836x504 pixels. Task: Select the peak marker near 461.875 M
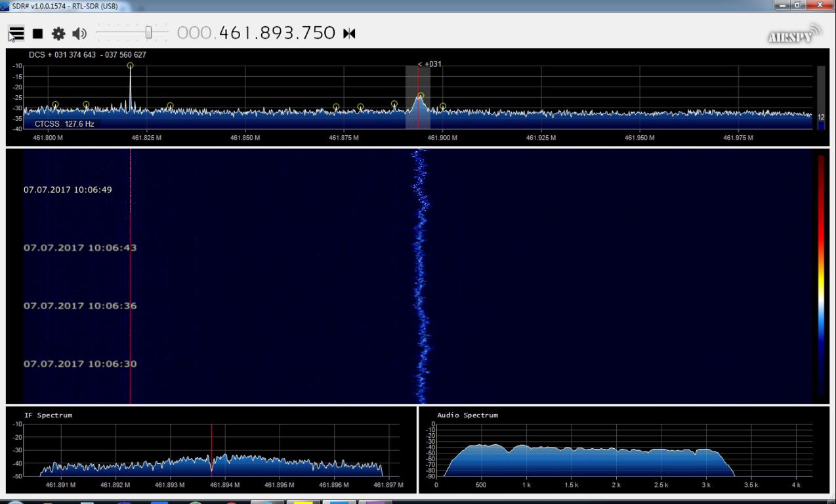(336, 107)
